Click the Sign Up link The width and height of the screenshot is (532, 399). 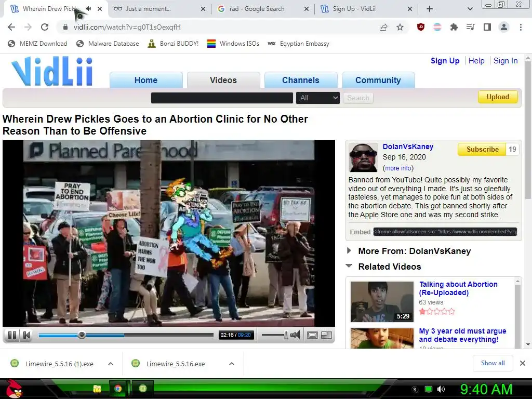coord(445,61)
